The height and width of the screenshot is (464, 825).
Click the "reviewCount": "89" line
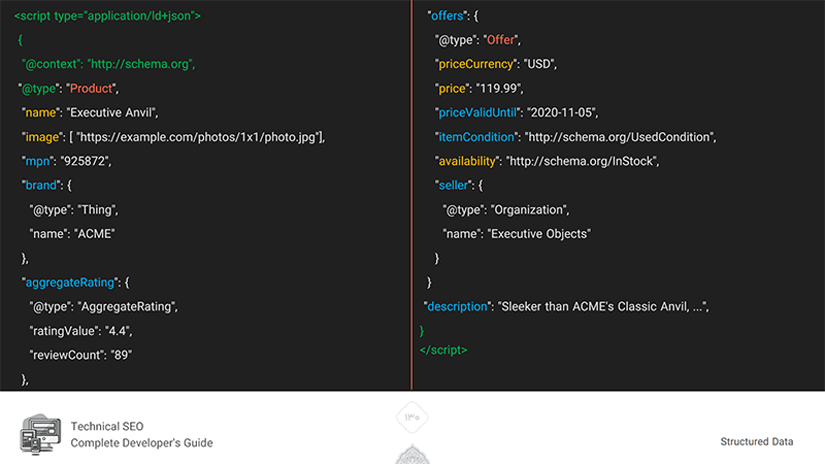(81, 355)
